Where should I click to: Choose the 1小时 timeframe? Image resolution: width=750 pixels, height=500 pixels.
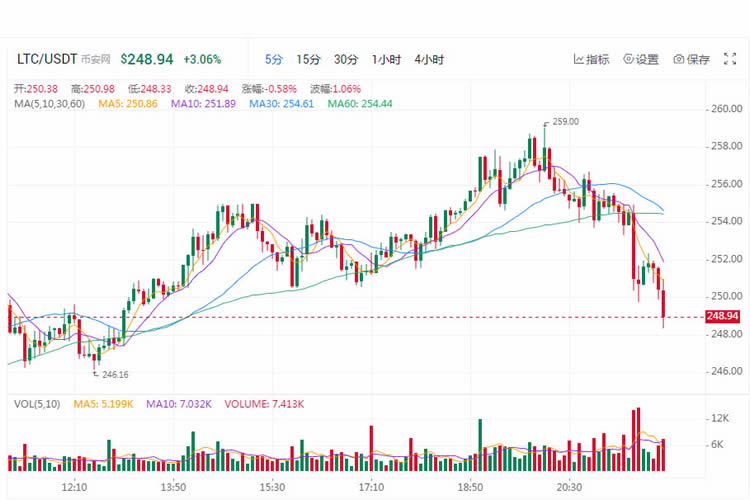point(386,59)
